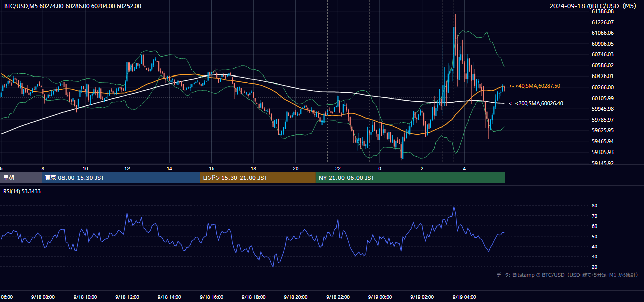Click the RSI scale value 70

pyautogui.click(x=594, y=216)
